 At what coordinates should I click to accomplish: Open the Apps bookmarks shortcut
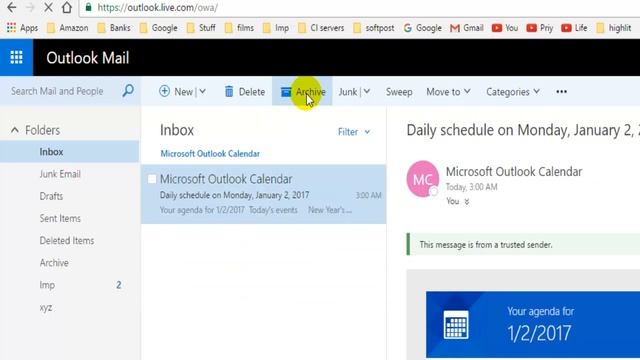tap(22, 28)
